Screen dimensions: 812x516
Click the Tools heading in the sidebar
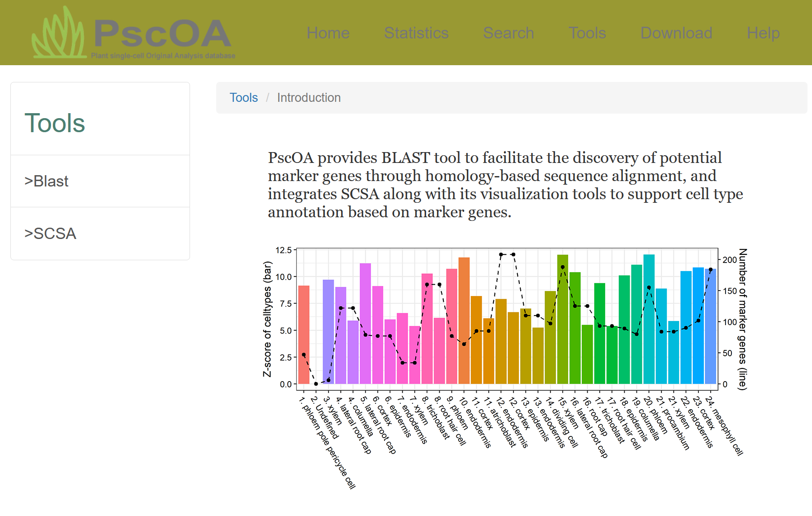(x=55, y=123)
